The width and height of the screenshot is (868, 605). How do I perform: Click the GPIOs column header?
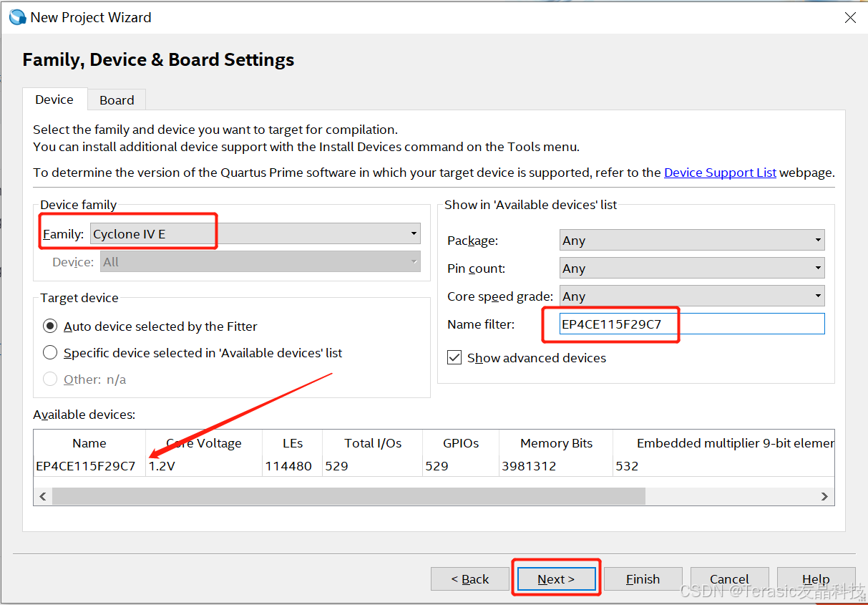point(461,443)
